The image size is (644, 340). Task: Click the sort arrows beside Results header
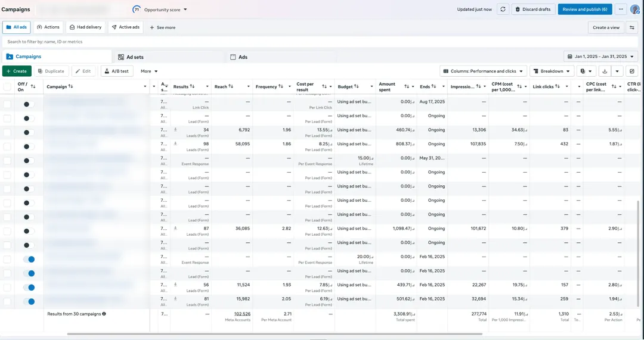coord(192,86)
